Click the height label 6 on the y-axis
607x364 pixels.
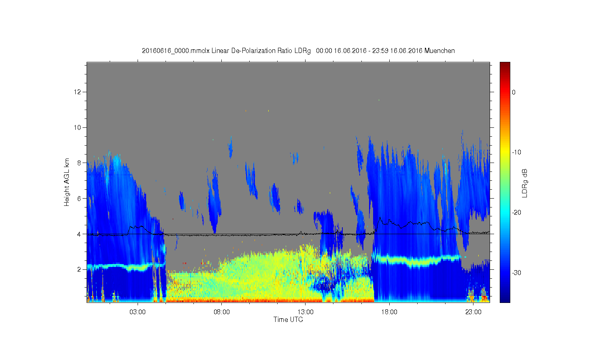click(80, 198)
